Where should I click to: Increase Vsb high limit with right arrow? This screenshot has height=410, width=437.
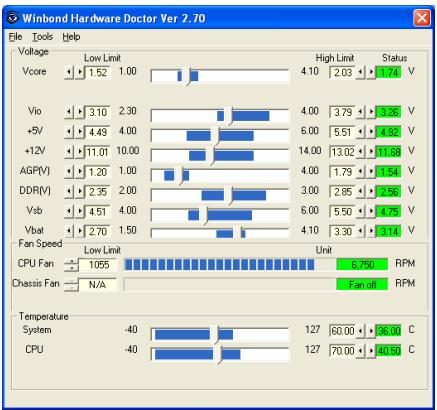(371, 211)
